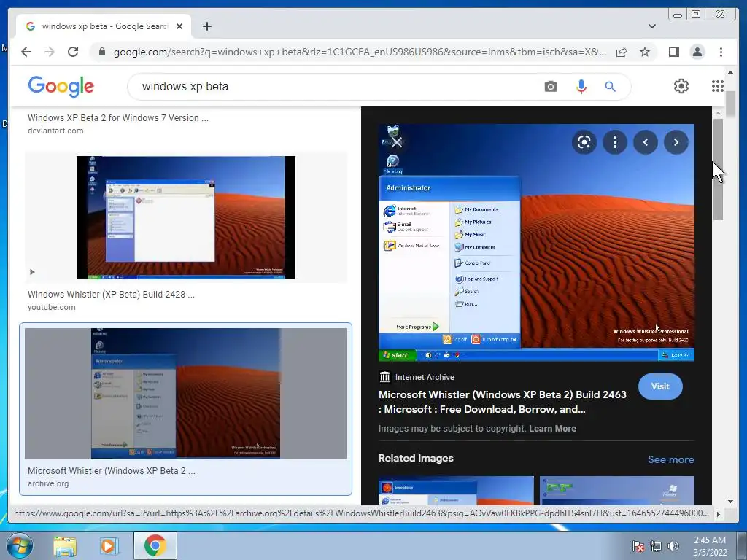The height and width of the screenshot is (560, 747).
Task: View site information padlock icon
Action: click(x=102, y=52)
